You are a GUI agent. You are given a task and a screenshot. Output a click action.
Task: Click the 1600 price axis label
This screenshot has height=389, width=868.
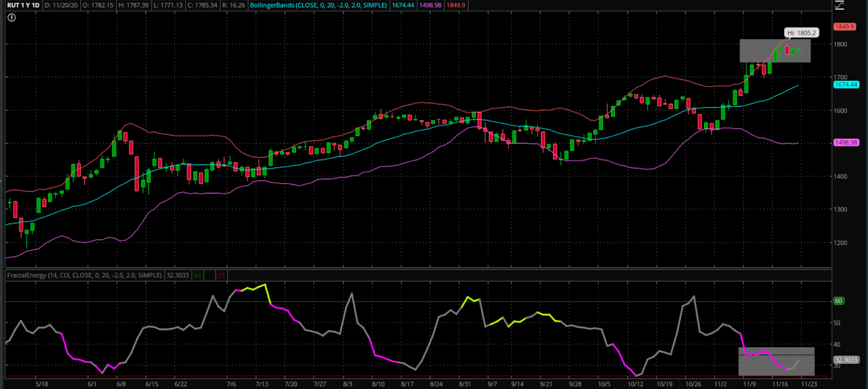840,111
